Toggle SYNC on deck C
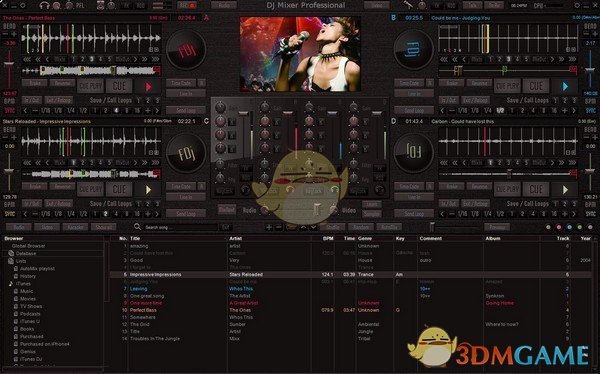This screenshot has height=374, width=600. coord(9,214)
